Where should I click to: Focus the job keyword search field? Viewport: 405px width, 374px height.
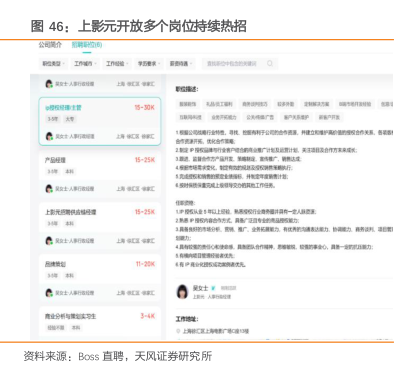click(239, 63)
